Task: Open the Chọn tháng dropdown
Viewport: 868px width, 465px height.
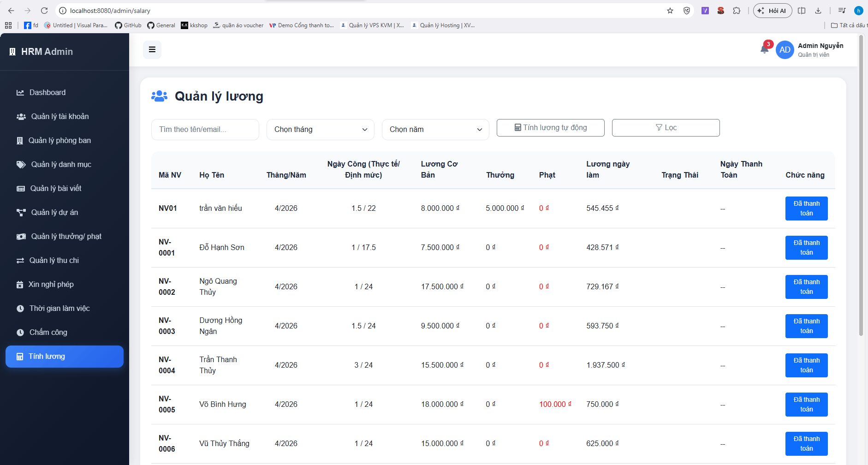Action: click(321, 130)
